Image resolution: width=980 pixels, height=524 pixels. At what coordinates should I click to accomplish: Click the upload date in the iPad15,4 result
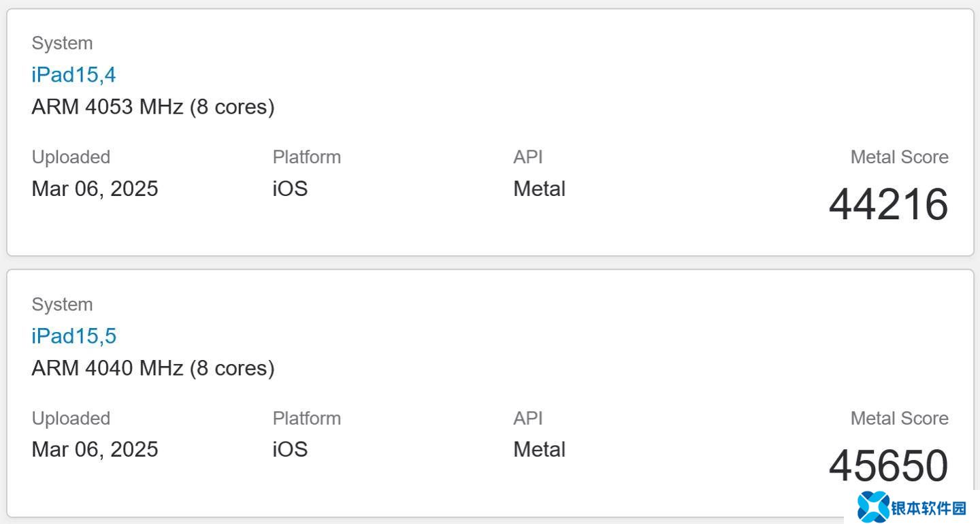(x=95, y=189)
